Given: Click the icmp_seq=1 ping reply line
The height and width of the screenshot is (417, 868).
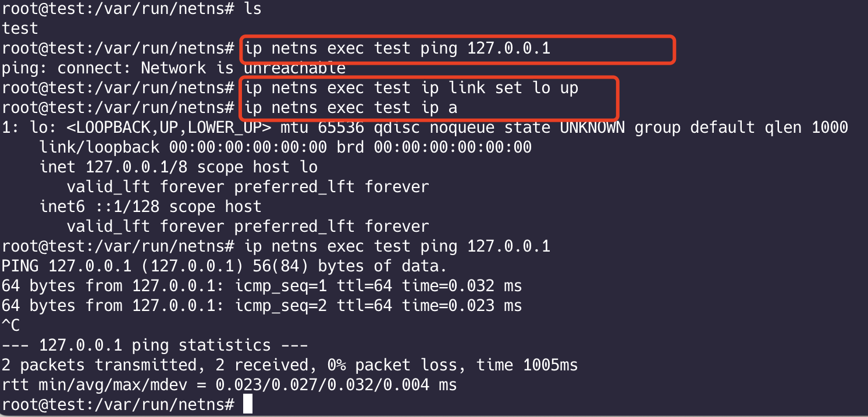Looking at the screenshot, I should [x=261, y=286].
